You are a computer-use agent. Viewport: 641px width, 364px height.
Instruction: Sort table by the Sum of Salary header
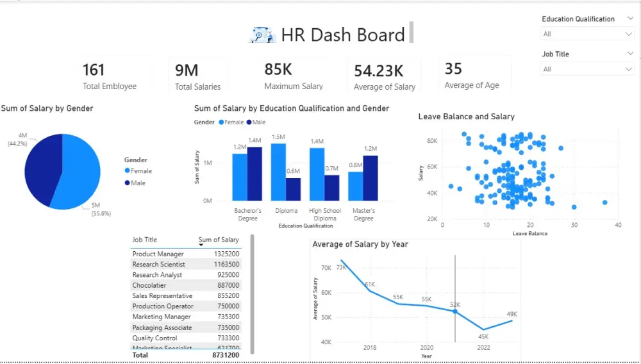pos(219,240)
